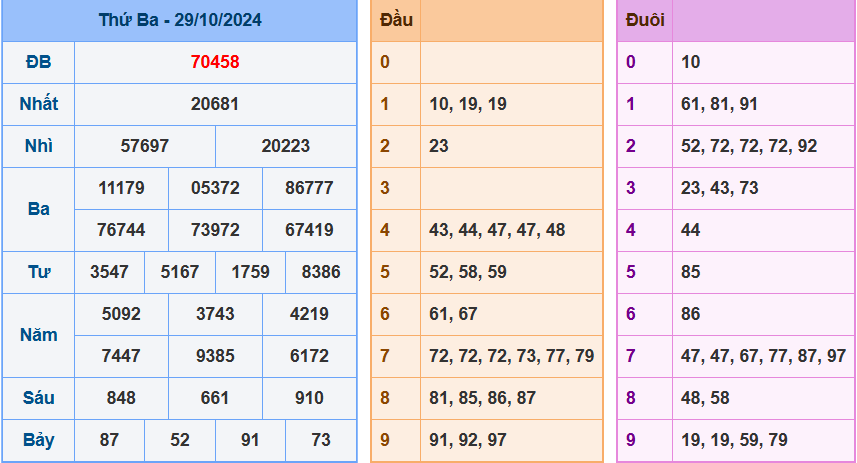
Task: Click Đuôi row 0 value 10
Action: pyautogui.click(x=690, y=62)
